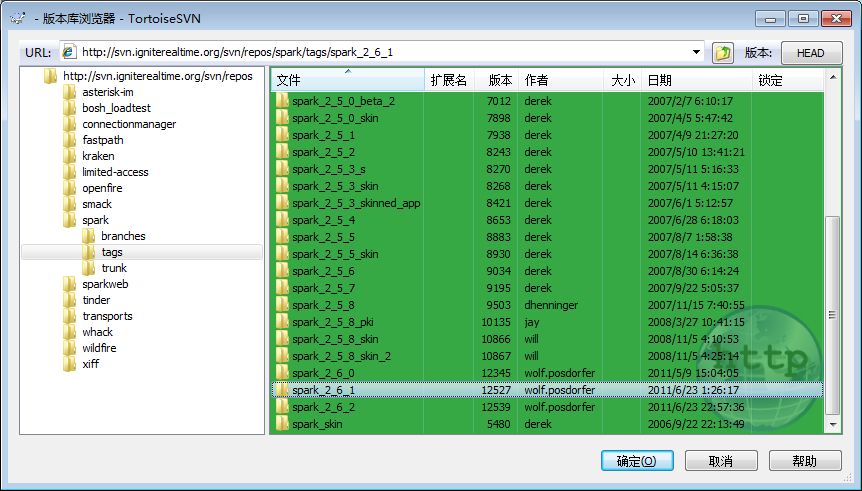Click the author jay cell
Screen dimensions: 862x491
[532, 322]
